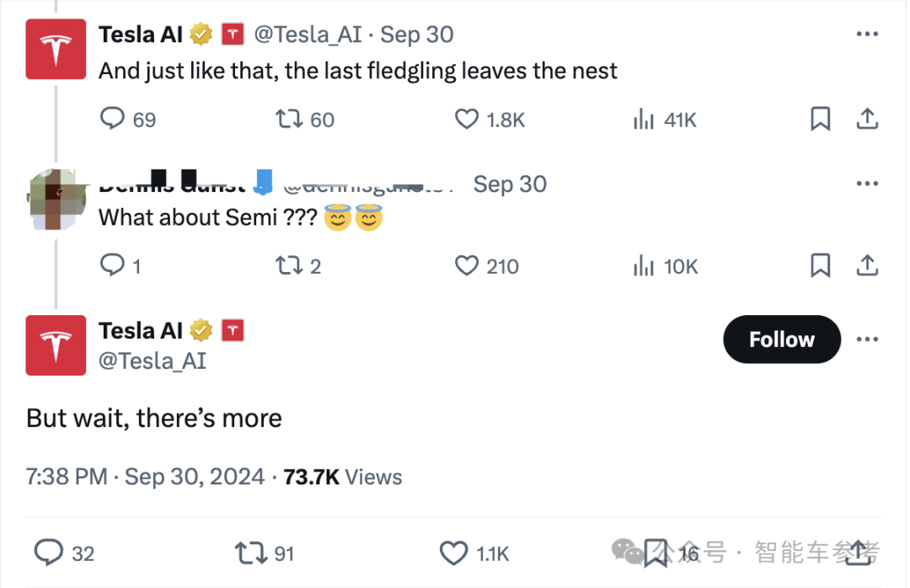This screenshot has width=910, height=588.
Task: Bookmark the fledgling leaves the nest tweet
Action: [x=820, y=120]
